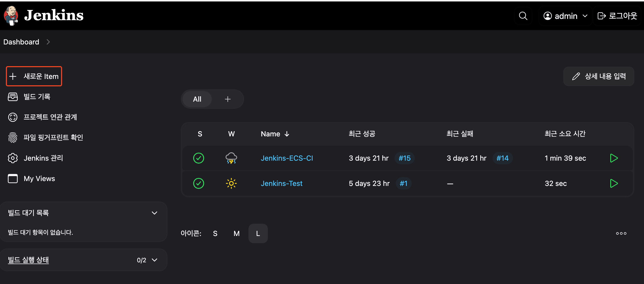Viewport: 644px width, 284px height.
Task: Collapse the 빌드 실행 상태 executor panel
Action: [154, 260]
